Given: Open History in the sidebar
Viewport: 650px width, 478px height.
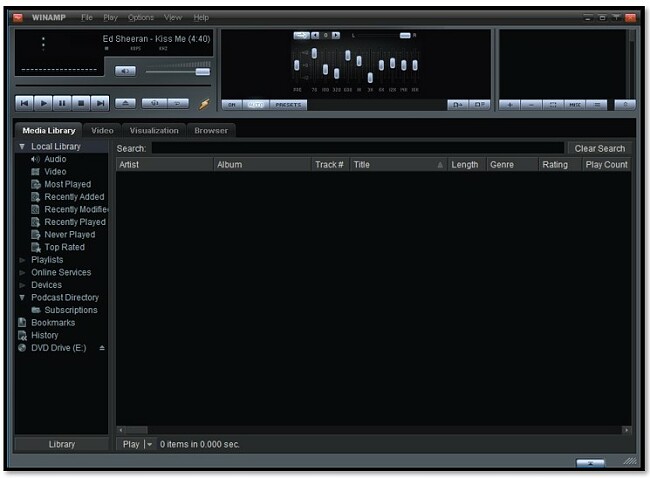Looking at the screenshot, I should tap(44, 335).
